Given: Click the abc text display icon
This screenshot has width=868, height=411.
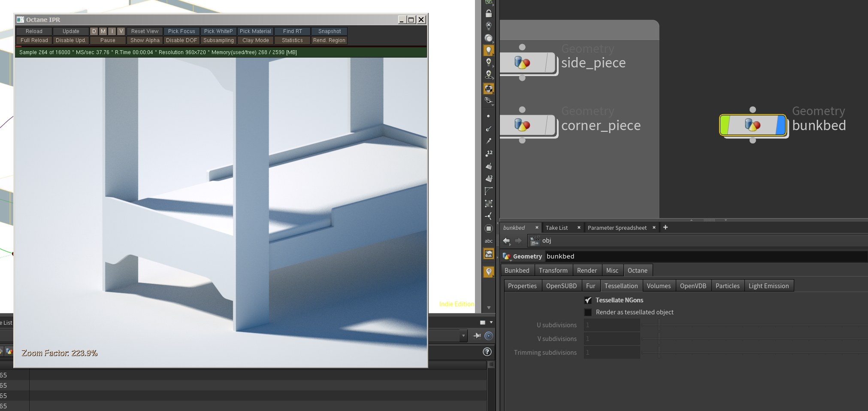Looking at the screenshot, I should (x=488, y=241).
